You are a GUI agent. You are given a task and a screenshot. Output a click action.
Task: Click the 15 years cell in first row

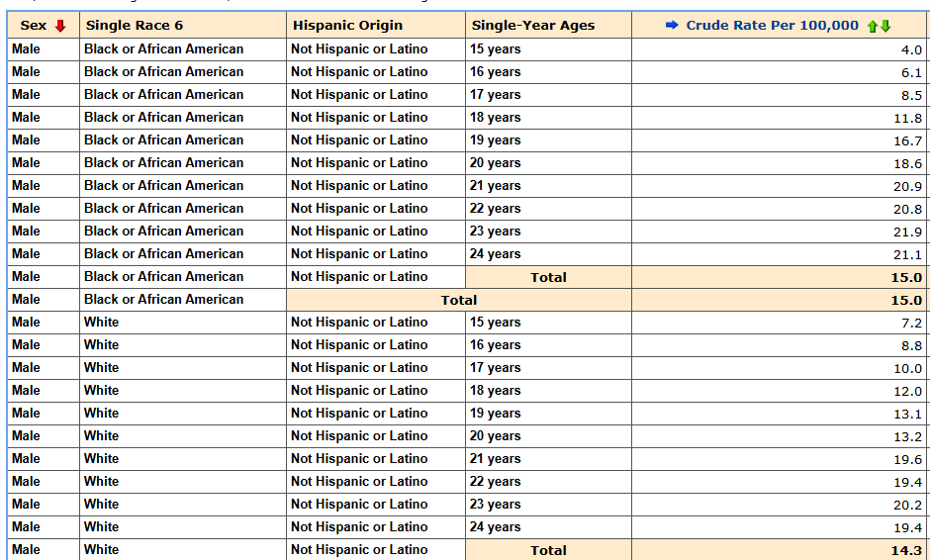549,49
